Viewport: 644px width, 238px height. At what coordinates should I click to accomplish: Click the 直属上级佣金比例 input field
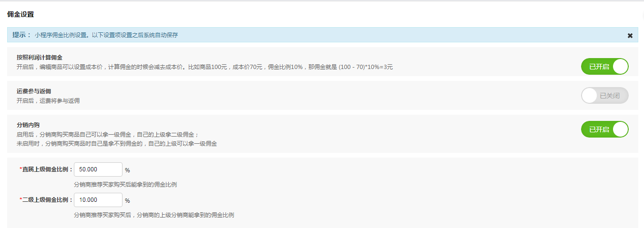98,169
